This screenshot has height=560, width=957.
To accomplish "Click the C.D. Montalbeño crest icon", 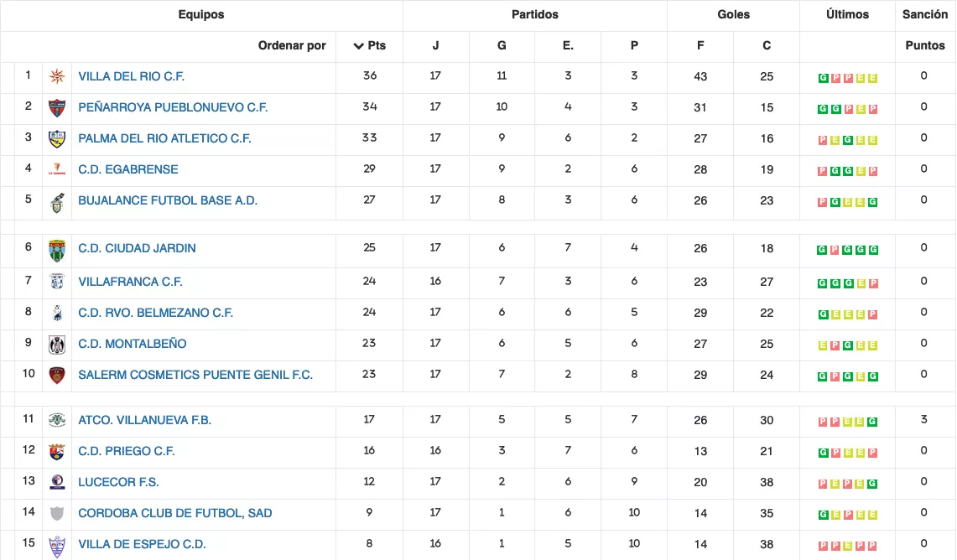I will pos(57,345).
